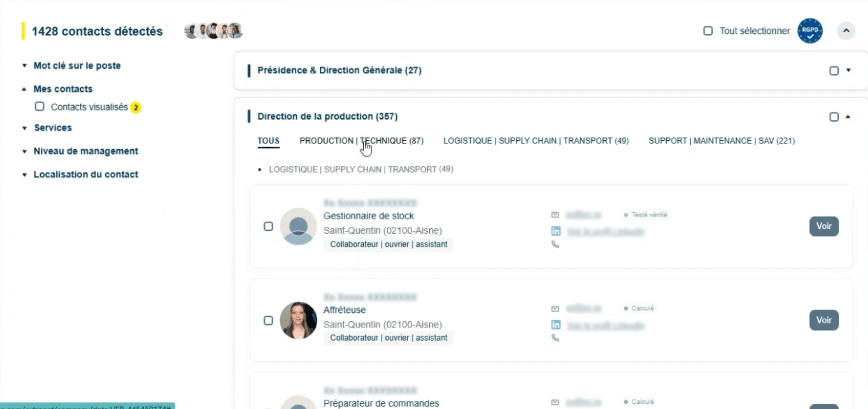Click the phone icon for Gestionnaire de stock
This screenshot has height=409, width=868.
click(x=555, y=244)
